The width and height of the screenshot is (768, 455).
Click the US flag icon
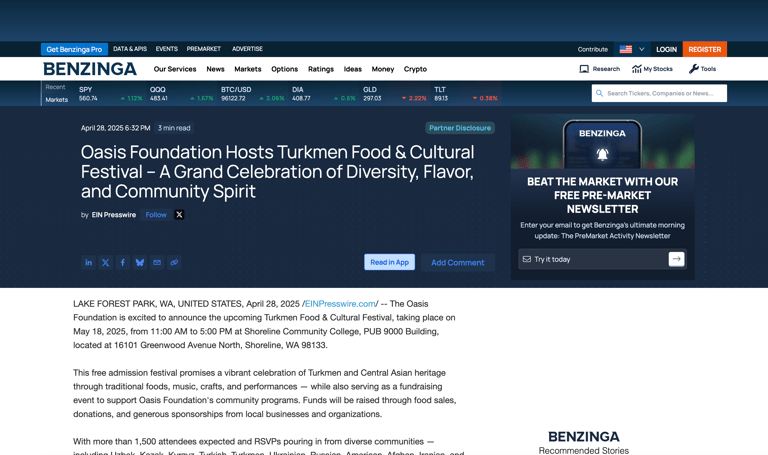(626, 49)
